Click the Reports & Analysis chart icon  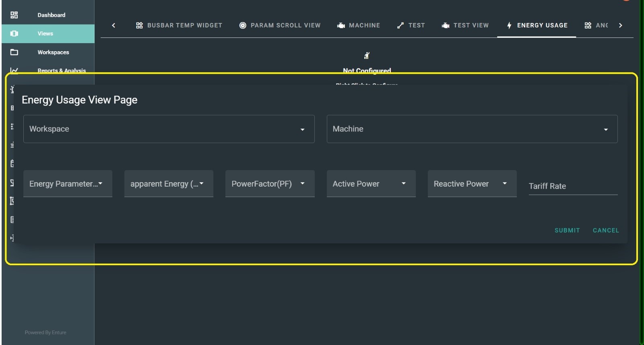click(x=14, y=70)
